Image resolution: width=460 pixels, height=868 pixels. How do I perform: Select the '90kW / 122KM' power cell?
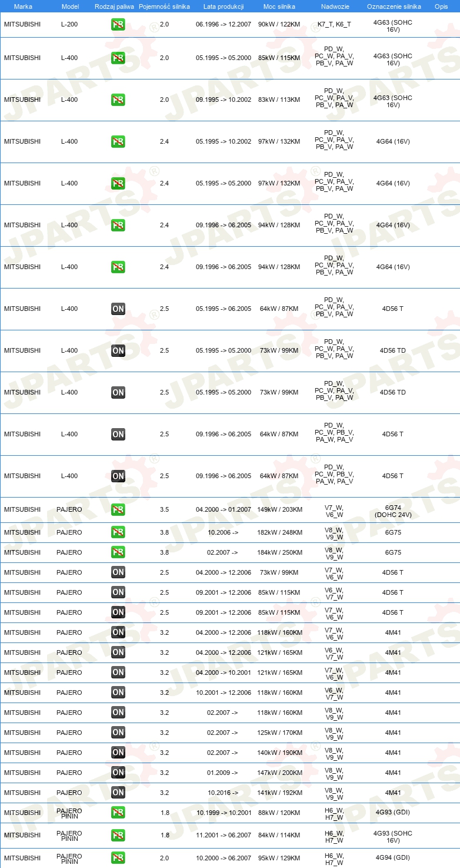[x=279, y=25]
